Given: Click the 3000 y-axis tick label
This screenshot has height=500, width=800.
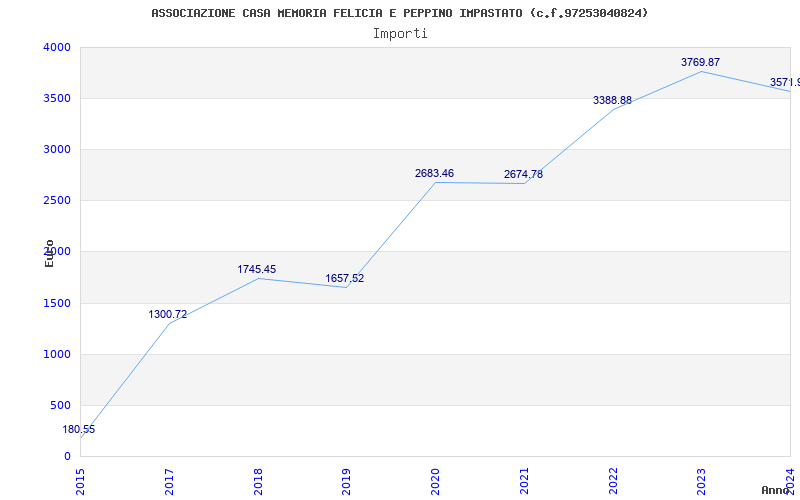Looking at the screenshot, I should pyautogui.click(x=57, y=149).
